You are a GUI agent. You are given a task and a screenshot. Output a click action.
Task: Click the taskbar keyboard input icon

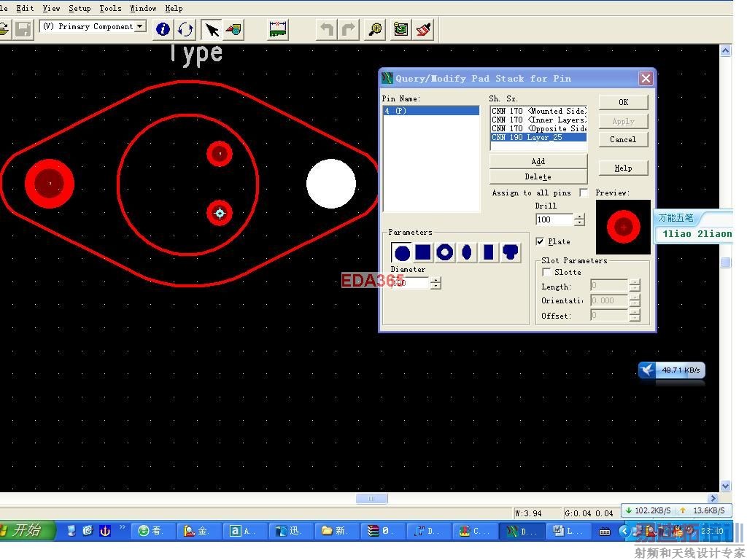pyautogui.click(x=605, y=532)
